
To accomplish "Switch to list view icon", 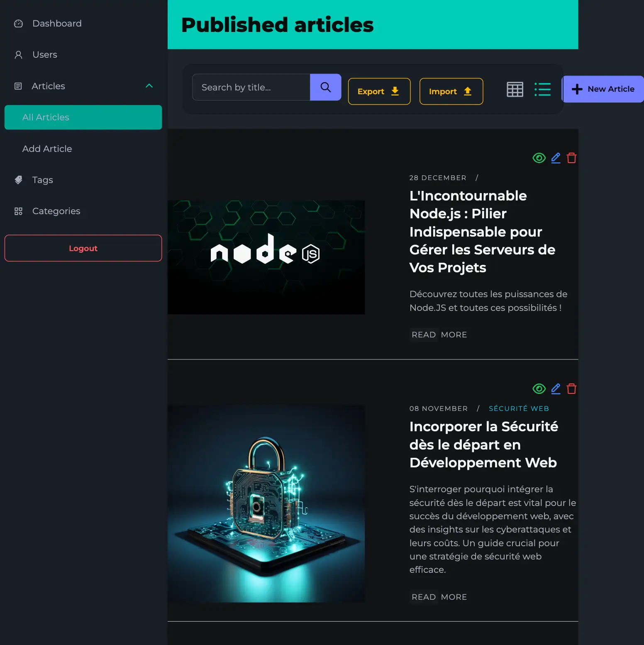I will tap(542, 89).
